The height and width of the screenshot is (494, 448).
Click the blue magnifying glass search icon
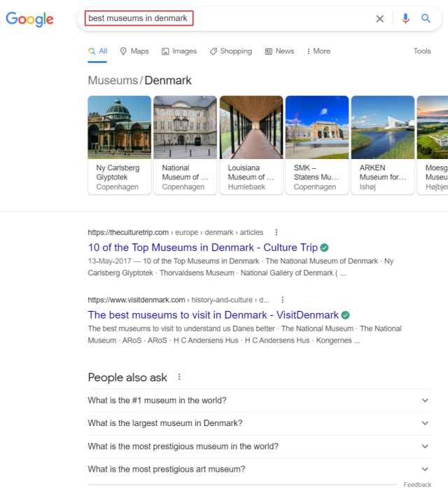426,19
